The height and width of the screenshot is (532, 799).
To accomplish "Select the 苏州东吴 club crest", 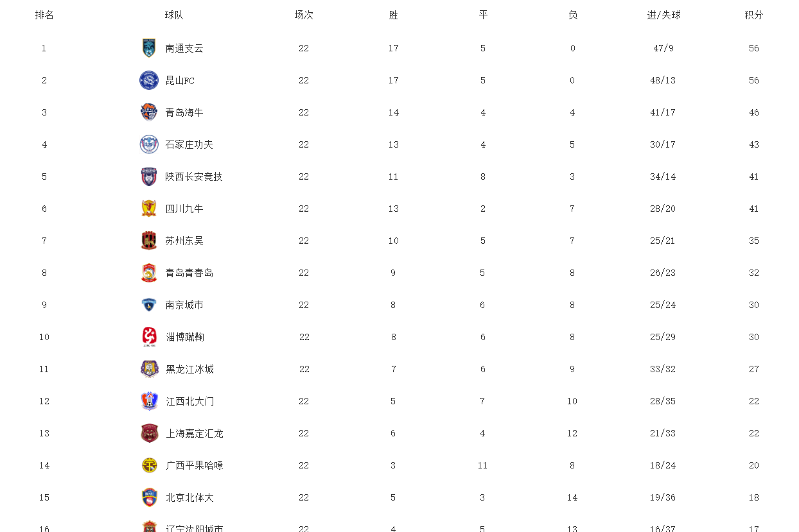I will pyautogui.click(x=149, y=241).
